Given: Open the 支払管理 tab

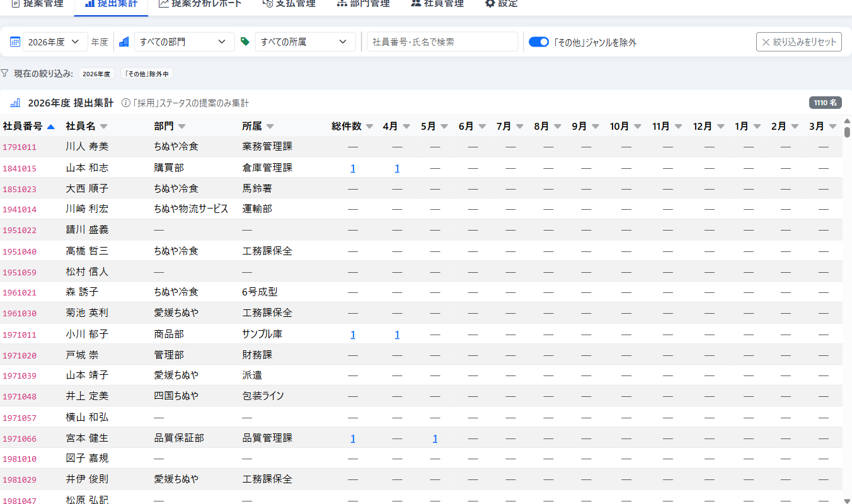Looking at the screenshot, I should [288, 4].
